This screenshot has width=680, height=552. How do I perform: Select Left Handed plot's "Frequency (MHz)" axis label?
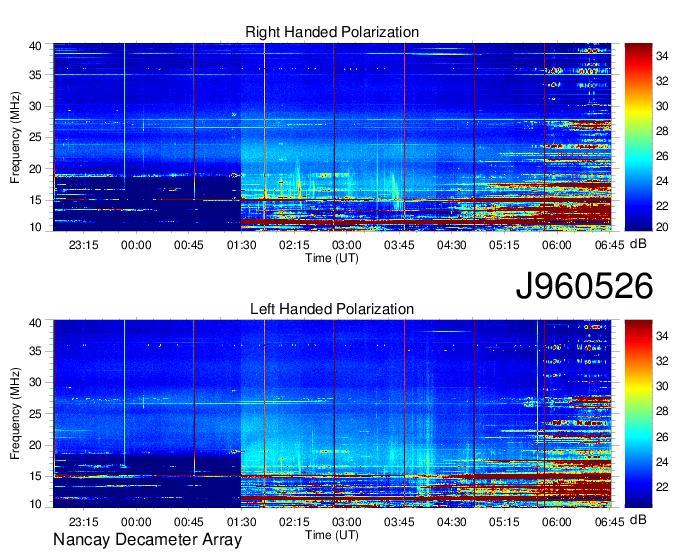click(x=15, y=414)
